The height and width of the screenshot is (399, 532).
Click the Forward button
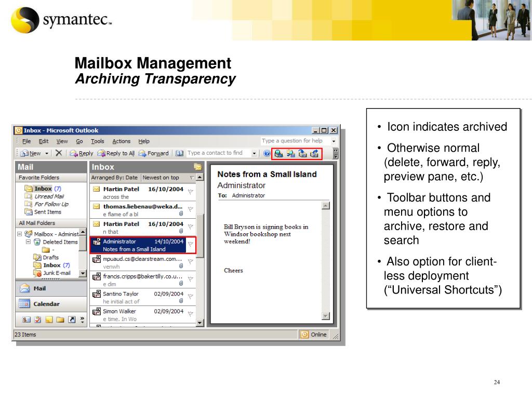(154, 153)
